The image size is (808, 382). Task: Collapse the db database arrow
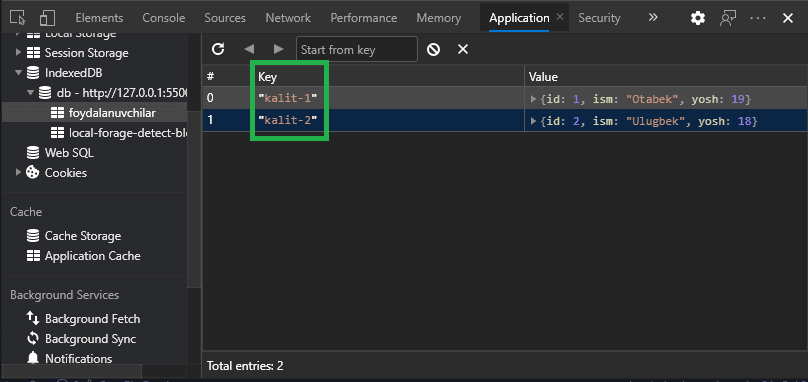[30, 93]
